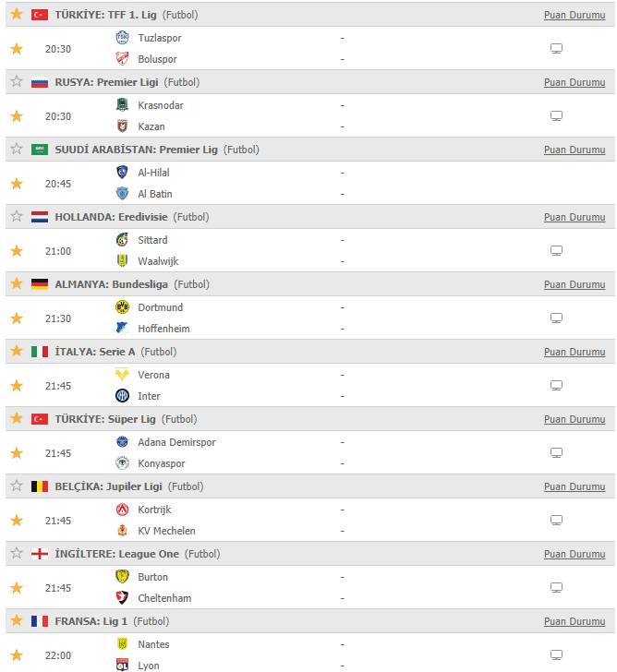The image size is (617, 672).
Task: Click the TV icon for Nantes vs Lyon
Action: (x=556, y=654)
